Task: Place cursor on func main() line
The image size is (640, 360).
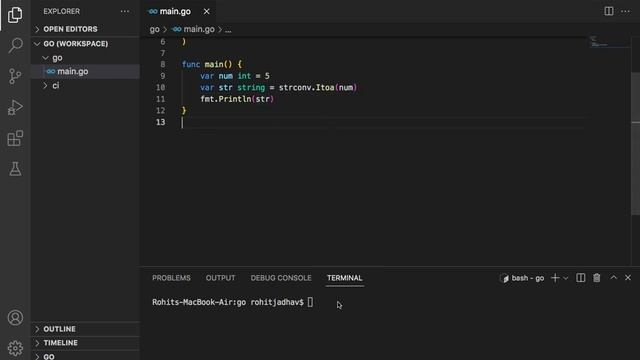Action: (x=212, y=64)
